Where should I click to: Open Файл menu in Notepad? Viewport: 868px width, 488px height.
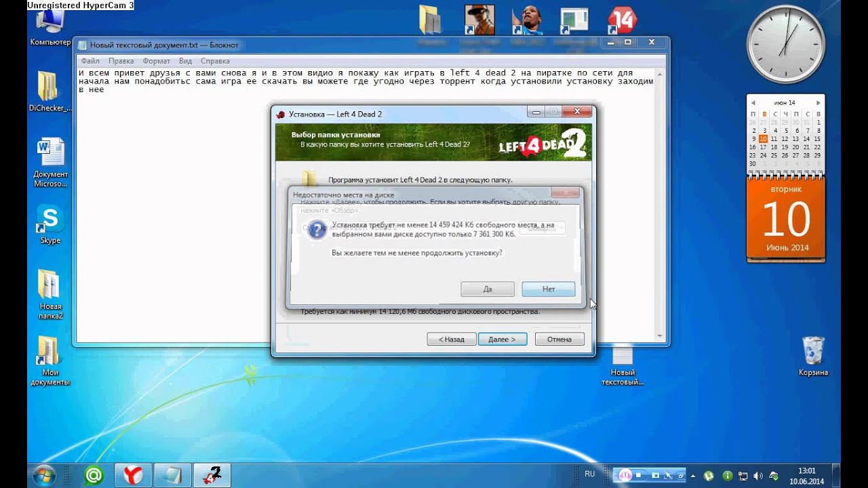pyautogui.click(x=90, y=61)
